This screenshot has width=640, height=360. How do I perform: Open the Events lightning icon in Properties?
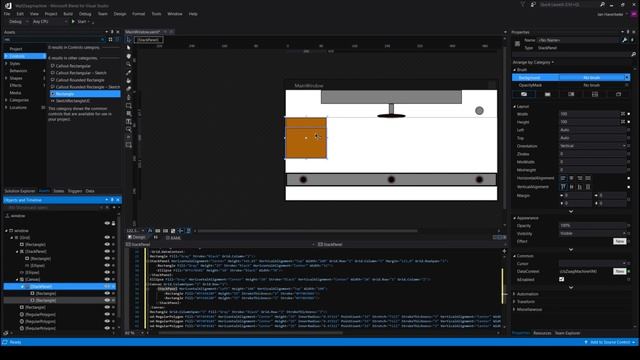[x=632, y=40]
